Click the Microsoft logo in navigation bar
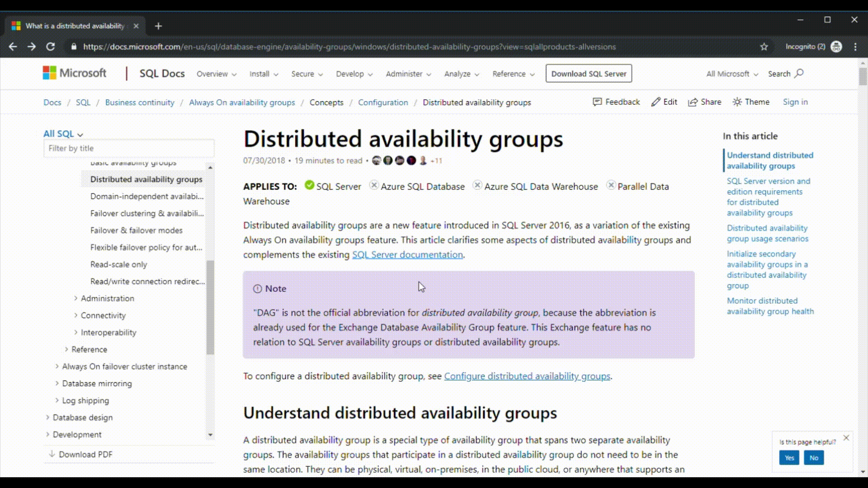 tap(75, 73)
